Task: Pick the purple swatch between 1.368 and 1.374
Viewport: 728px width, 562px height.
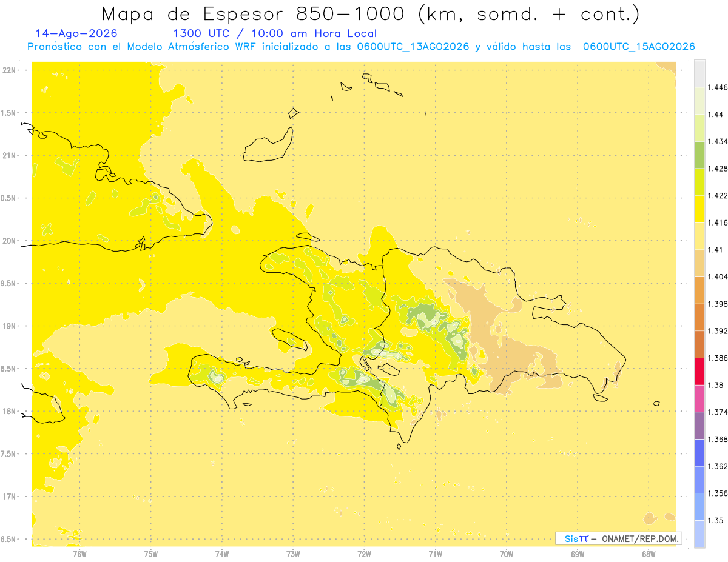Action: [x=699, y=425]
